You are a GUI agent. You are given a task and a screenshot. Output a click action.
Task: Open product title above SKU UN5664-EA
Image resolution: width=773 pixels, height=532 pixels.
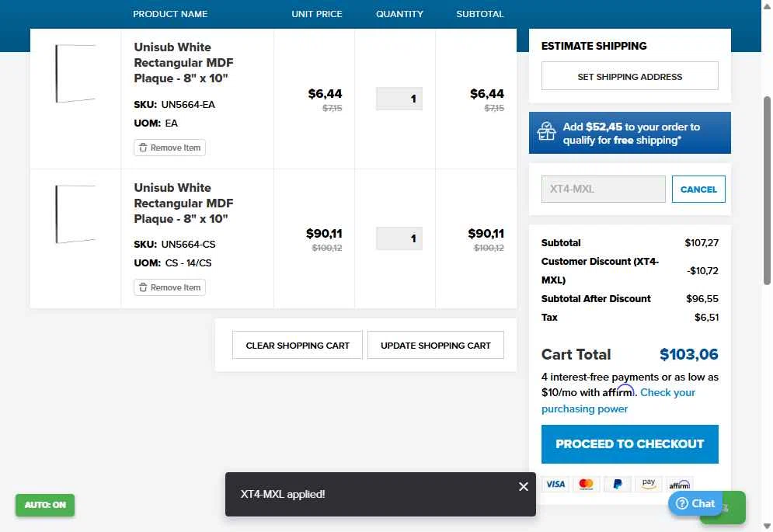(183, 63)
